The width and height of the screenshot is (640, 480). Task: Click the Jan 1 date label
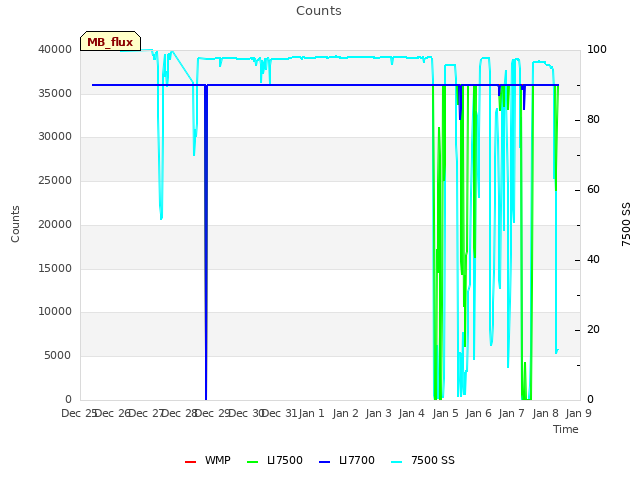tap(311, 413)
